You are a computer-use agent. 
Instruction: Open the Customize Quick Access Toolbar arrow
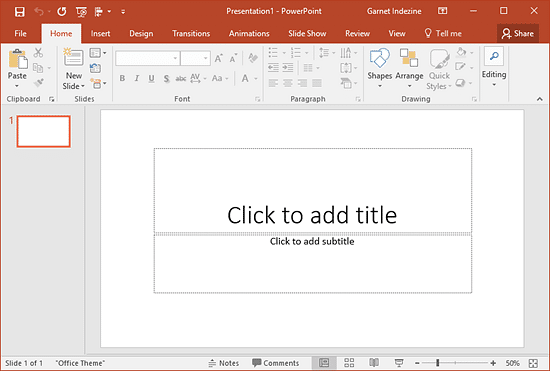coord(123,12)
